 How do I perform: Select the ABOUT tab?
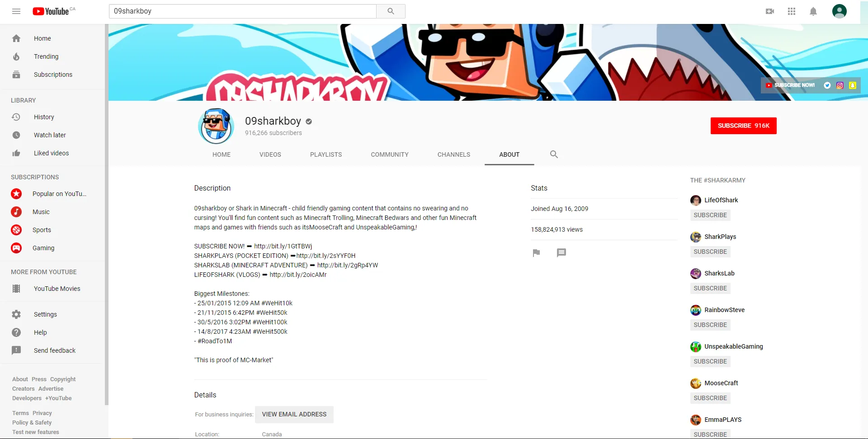(x=509, y=154)
